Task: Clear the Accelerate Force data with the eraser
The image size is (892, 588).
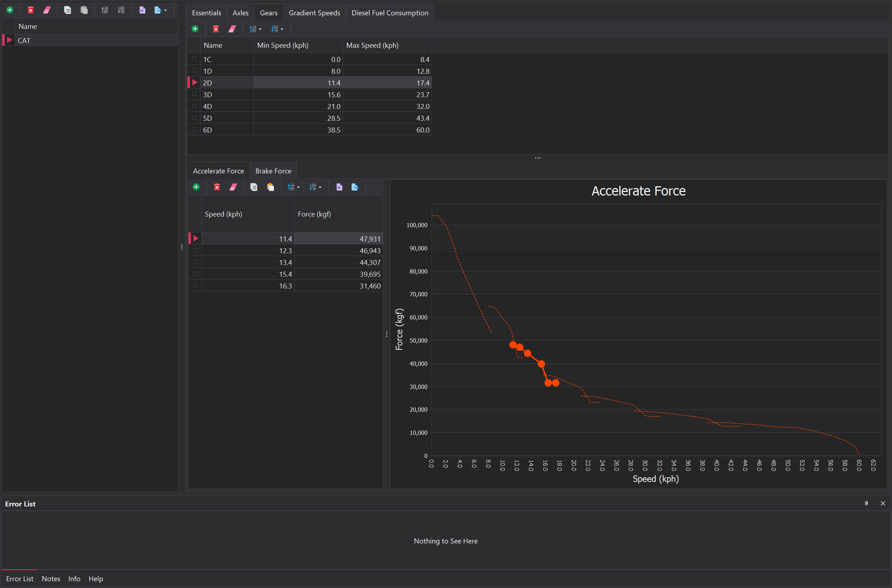Action: (x=233, y=187)
